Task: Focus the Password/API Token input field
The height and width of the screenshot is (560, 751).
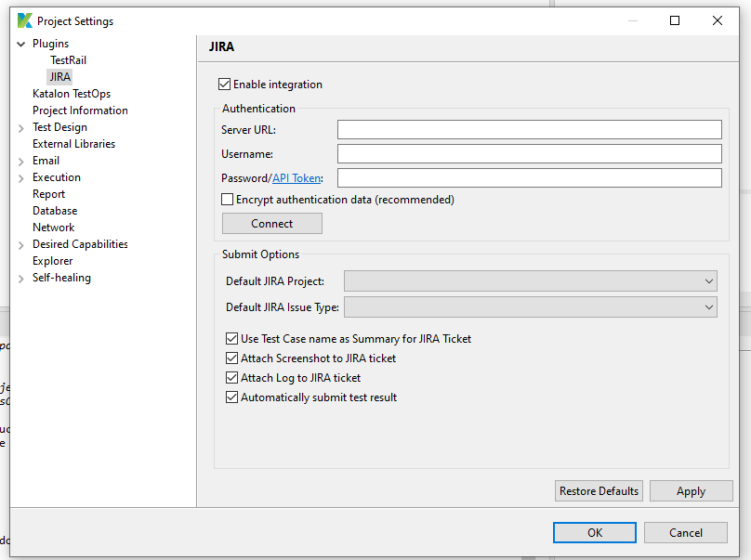Action: point(529,178)
